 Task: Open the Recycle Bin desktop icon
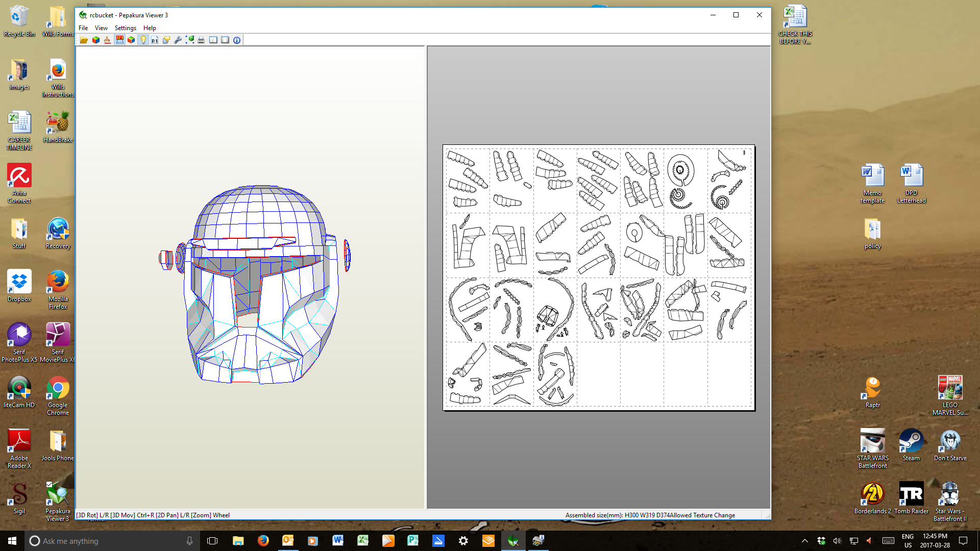pos(19,21)
